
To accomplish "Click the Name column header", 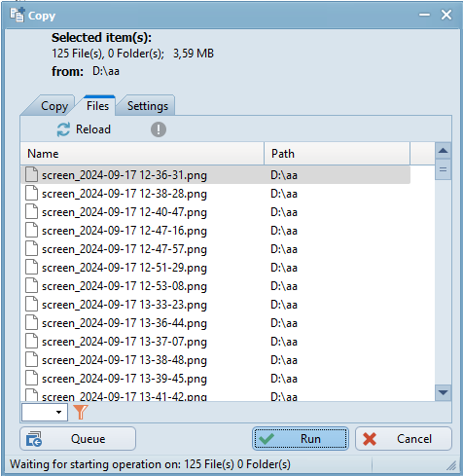I will (x=142, y=154).
